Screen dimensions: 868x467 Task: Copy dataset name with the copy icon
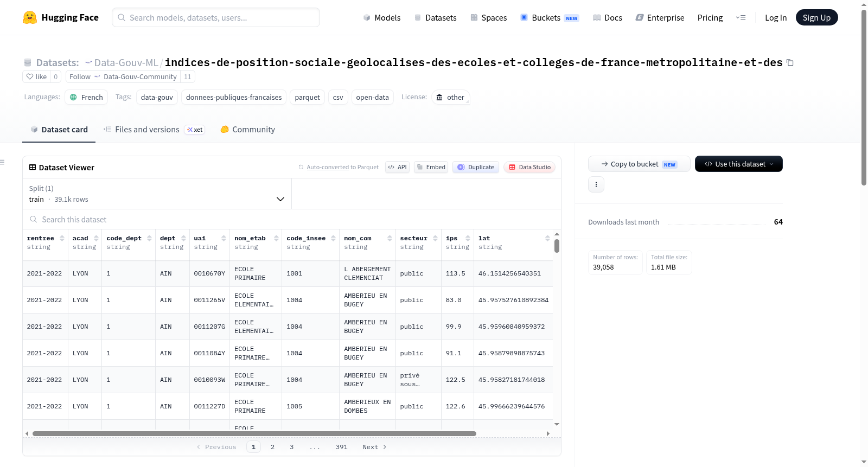(790, 63)
